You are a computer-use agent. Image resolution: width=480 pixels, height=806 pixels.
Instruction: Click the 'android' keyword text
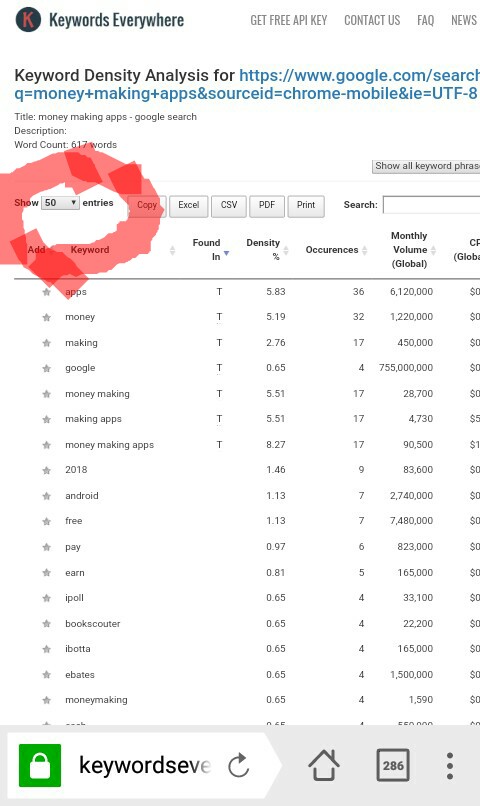pyautogui.click(x=82, y=496)
